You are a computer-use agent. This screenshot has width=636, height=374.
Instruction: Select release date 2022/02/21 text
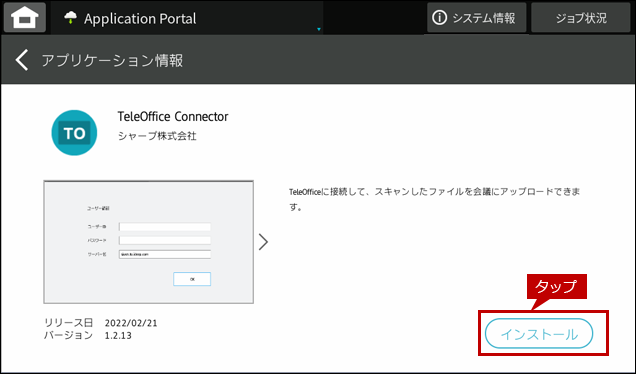coord(131,323)
